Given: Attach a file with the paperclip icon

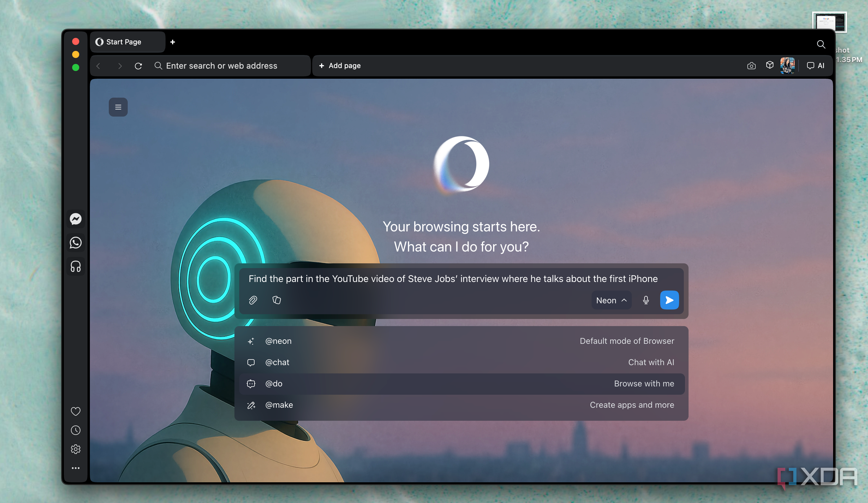Looking at the screenshot, I should tap(253, 300).
